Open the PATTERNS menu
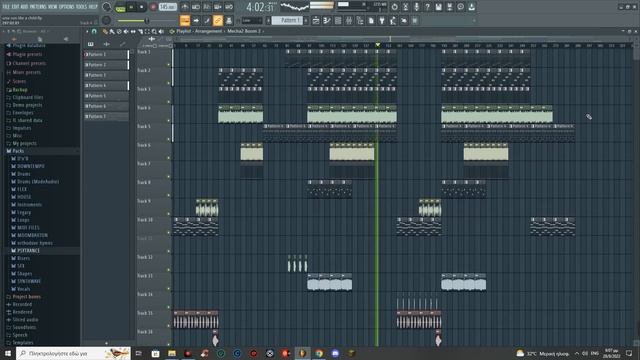The height and width of the screenshot is (360, 640). 38,7
